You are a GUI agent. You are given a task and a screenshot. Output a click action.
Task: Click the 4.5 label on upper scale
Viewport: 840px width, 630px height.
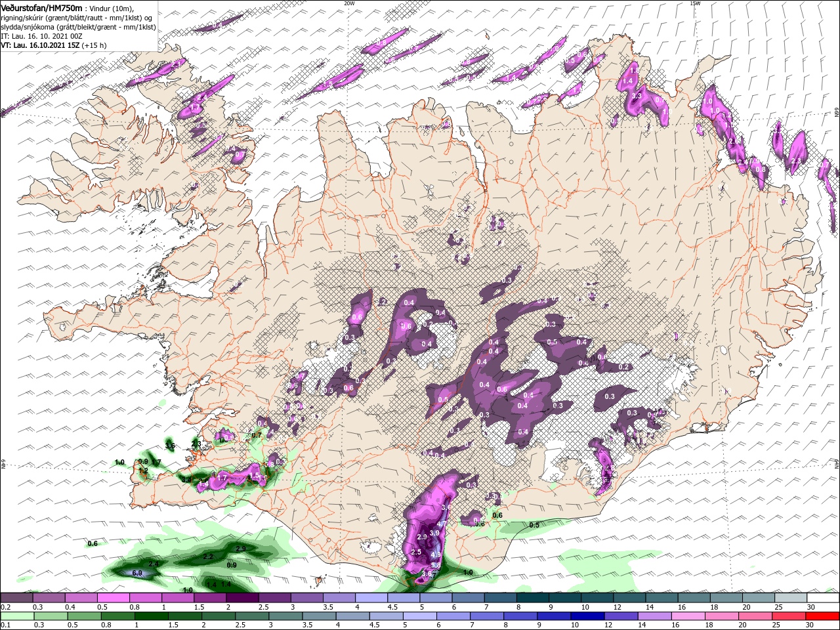(x=392, y=607)
